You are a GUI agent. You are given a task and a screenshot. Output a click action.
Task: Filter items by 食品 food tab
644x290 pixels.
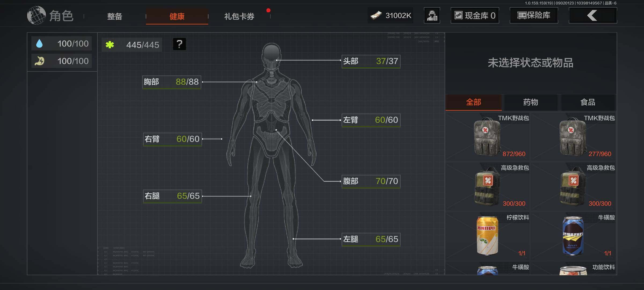(x=588, y=102)
